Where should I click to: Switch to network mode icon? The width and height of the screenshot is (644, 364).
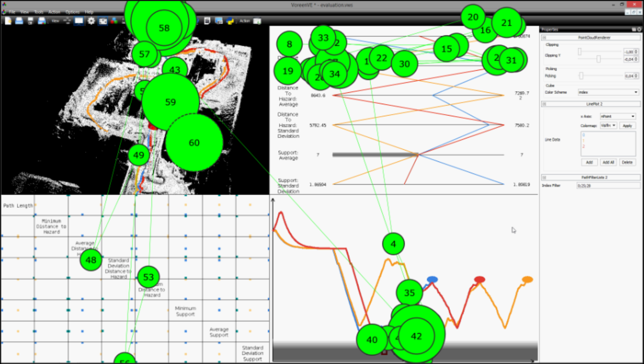(67, 21)
